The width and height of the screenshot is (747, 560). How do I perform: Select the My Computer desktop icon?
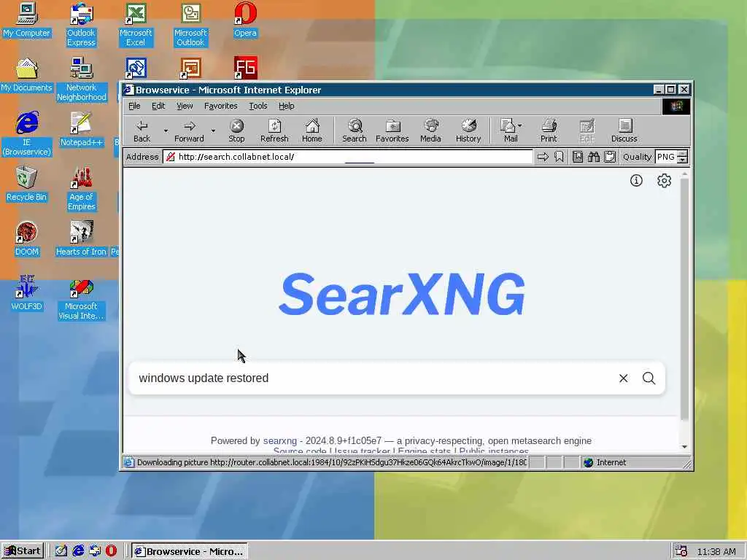coord(27,20)
